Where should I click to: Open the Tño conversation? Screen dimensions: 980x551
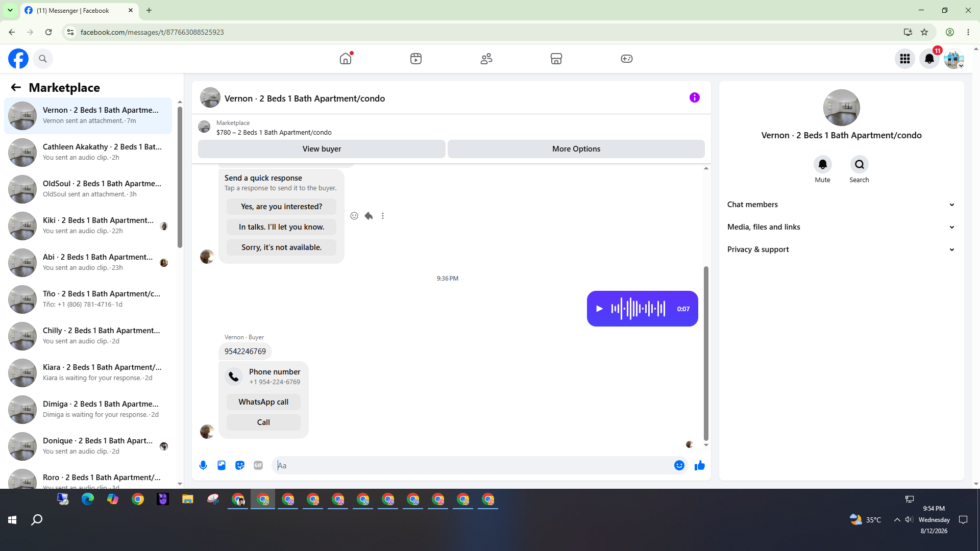[x=88, y=299]
